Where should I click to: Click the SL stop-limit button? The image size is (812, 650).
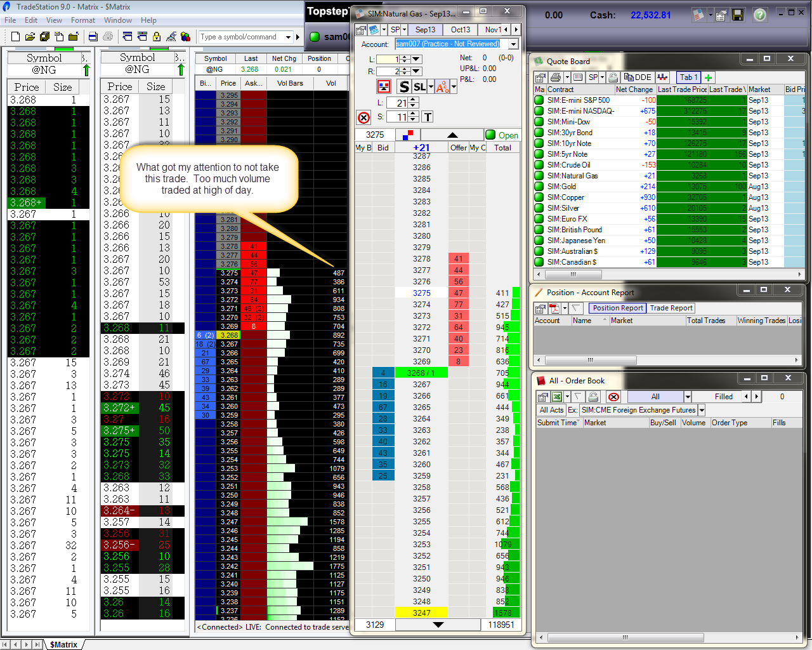pos(419,86)
